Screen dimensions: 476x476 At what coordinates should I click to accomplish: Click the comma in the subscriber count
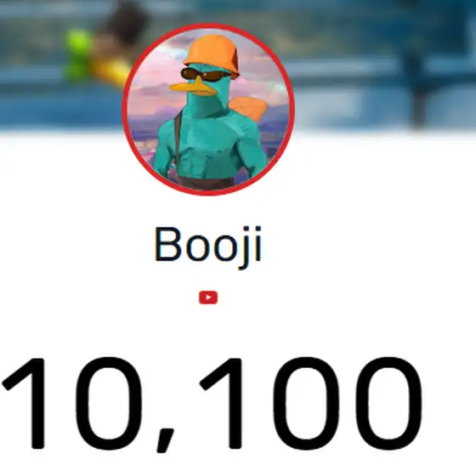click(x=166, y=440)
